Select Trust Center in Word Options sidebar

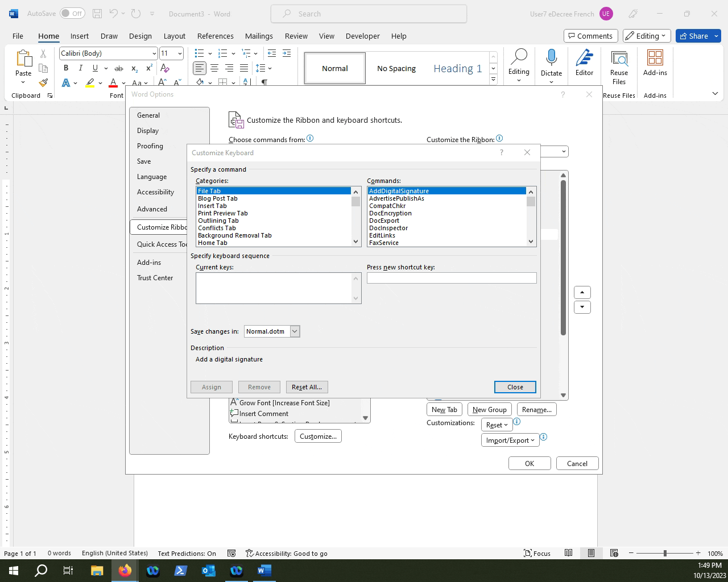(x=155, y=278)
